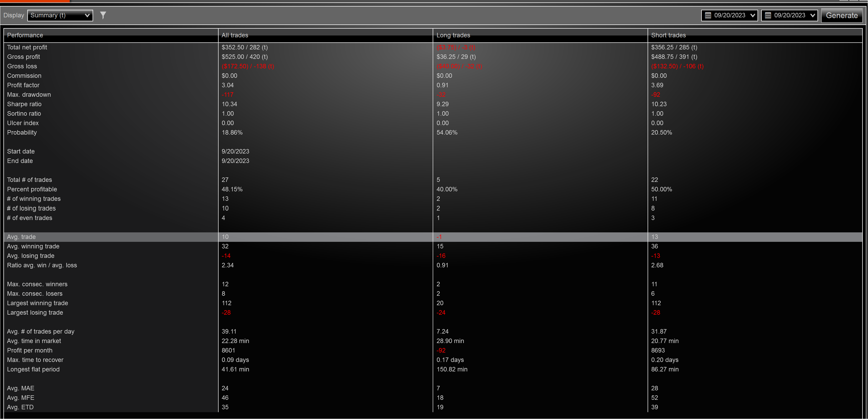Select the 48.15% percent profitable value
Screen dimensions: 868x419
point(232,189)
